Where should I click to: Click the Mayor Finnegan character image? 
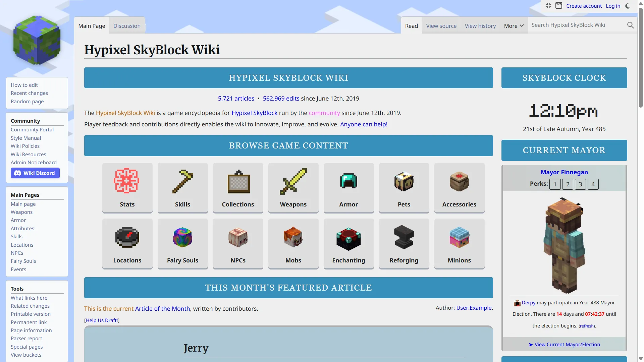pyautogui.click(x=565, y=245)
